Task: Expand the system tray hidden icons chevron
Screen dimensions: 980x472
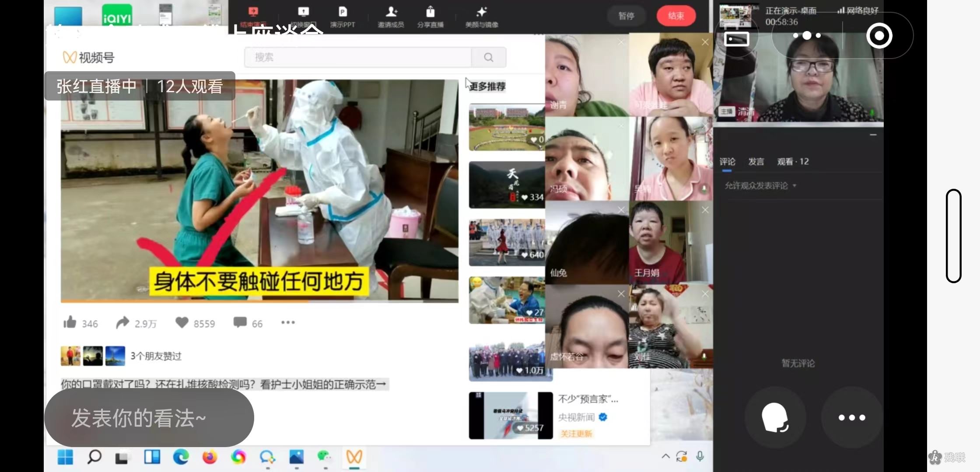Action: click(665, 456)
